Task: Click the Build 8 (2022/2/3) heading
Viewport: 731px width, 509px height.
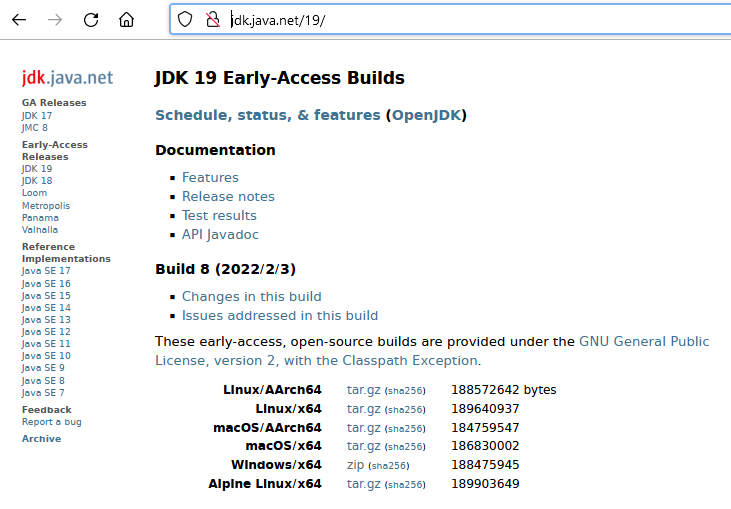Action: pyautogui.click(x=226, y=269)
